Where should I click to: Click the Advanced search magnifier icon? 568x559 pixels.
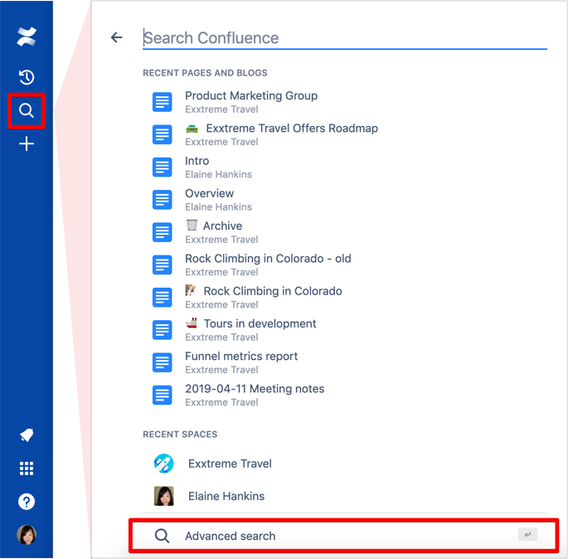click(162, 536)
